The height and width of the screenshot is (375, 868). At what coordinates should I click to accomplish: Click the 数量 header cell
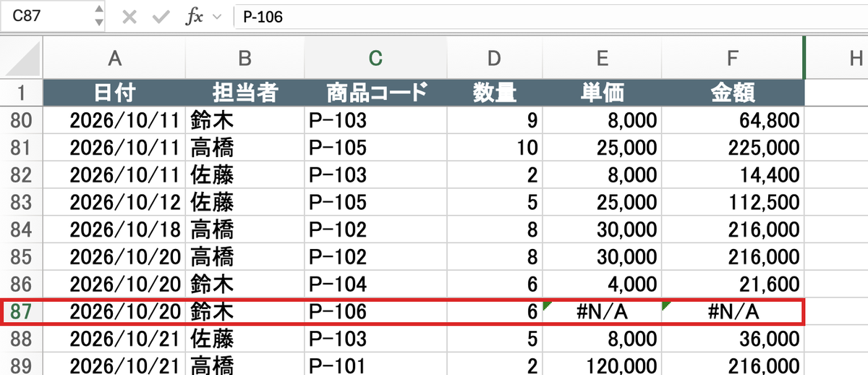(494, 93)
